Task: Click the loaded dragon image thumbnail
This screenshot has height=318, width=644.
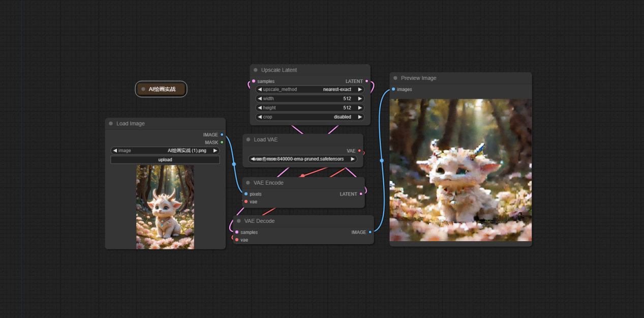Action: (165, 207)
